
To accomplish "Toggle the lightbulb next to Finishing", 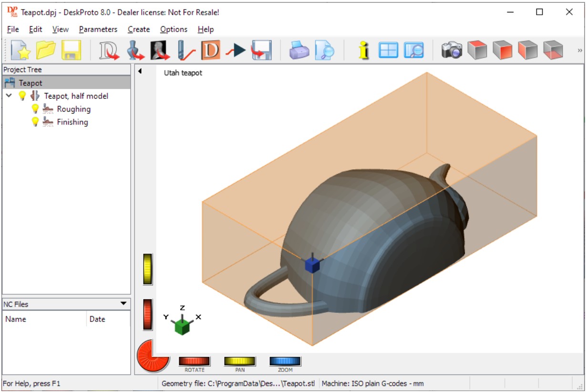I will point(35,122).
